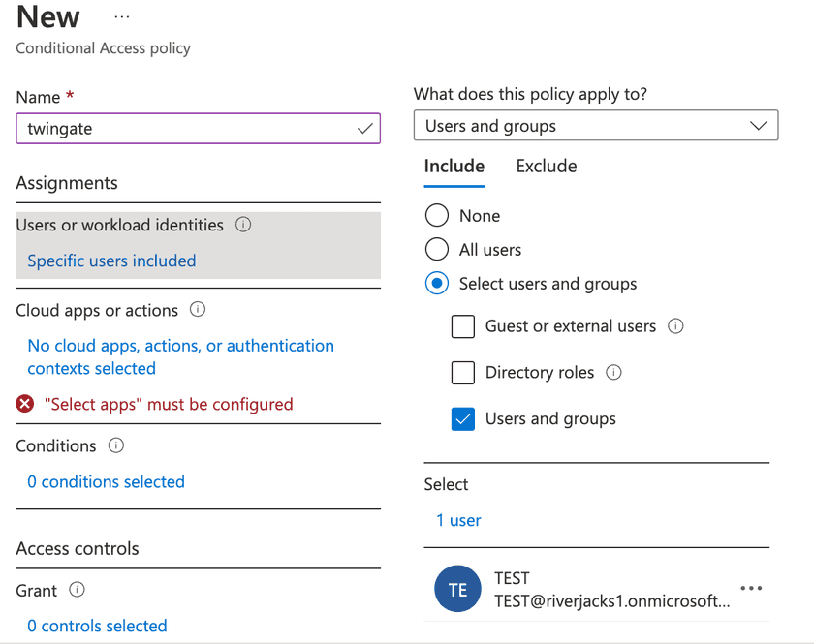Check the Guest or external users box
The image size is (814, 644).
tap(463, 326)
